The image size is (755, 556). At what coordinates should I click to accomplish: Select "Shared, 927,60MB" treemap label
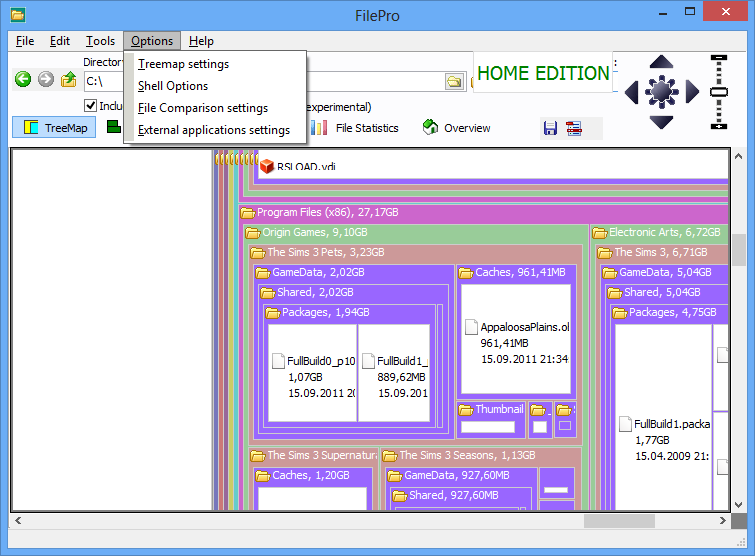454,495
